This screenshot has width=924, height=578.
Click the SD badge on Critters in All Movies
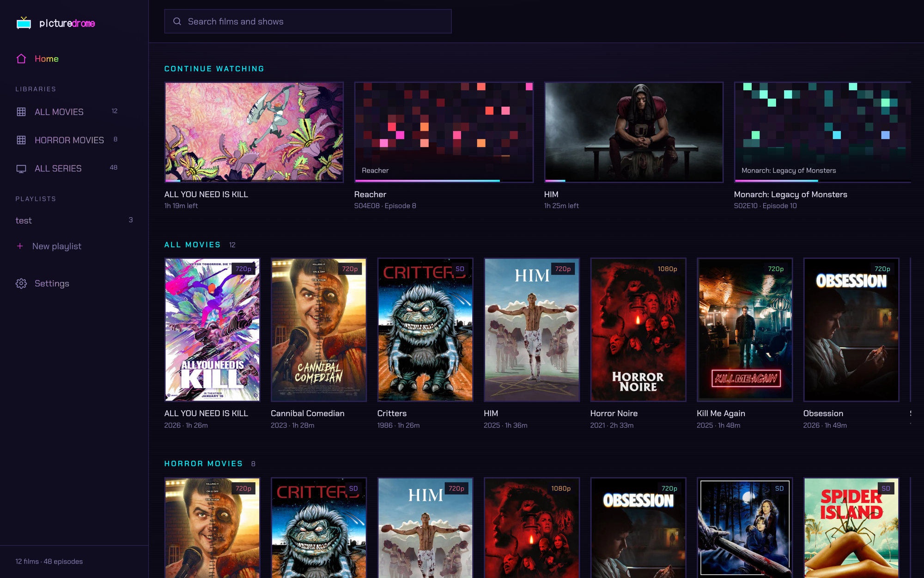[460, 269]
